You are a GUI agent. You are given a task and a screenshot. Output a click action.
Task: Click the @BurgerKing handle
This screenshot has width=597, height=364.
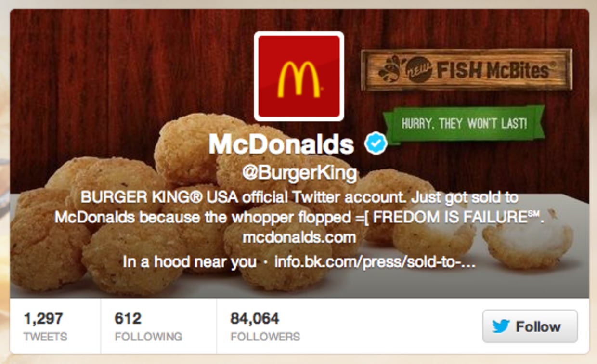pyautogui.click(x=299, y=173)
